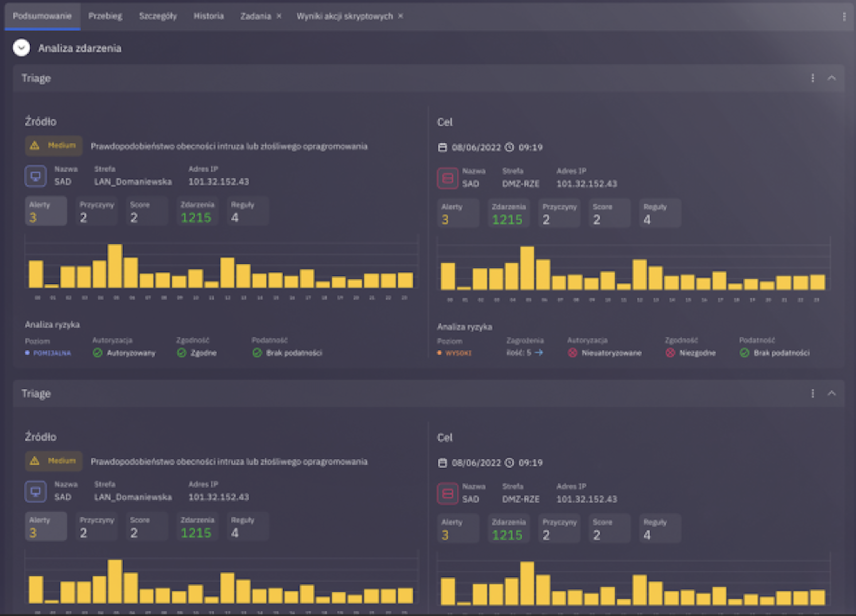Click the computer icon in second Triage Źródło
Image resolution: width=856 pixels, height=616 pixels.
(35, 491)
